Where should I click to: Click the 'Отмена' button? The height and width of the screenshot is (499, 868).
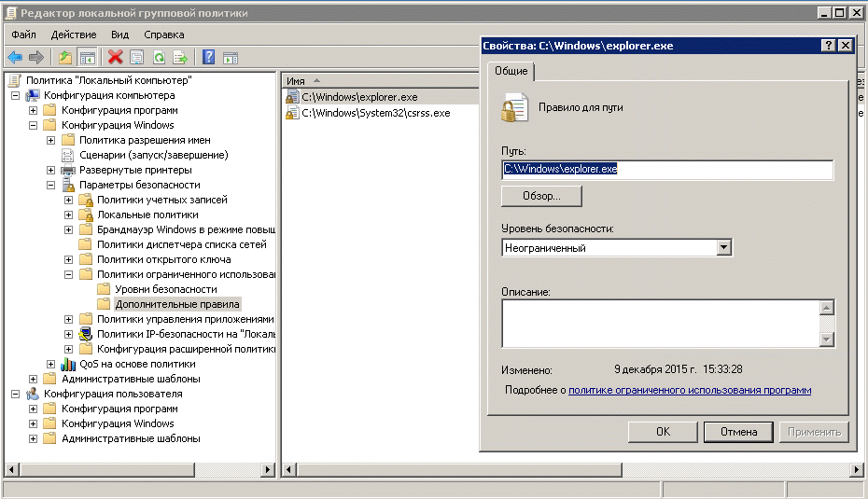pyautogui.click(x=738, y=432)
